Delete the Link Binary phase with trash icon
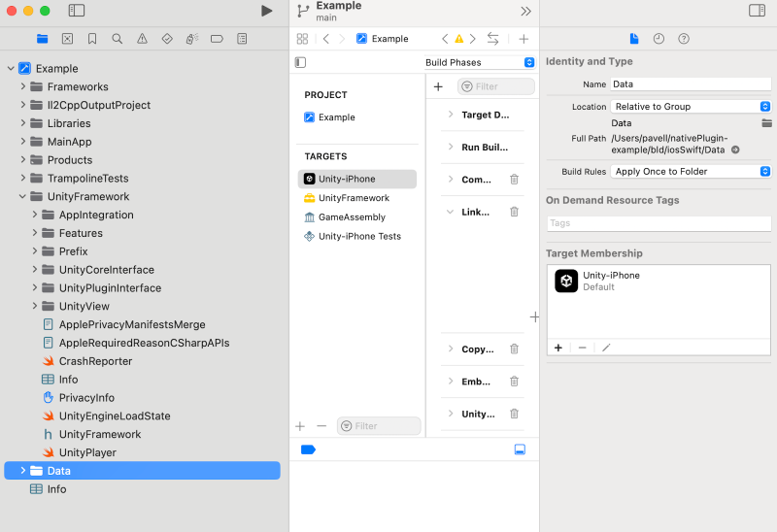 tap(515, 212)
